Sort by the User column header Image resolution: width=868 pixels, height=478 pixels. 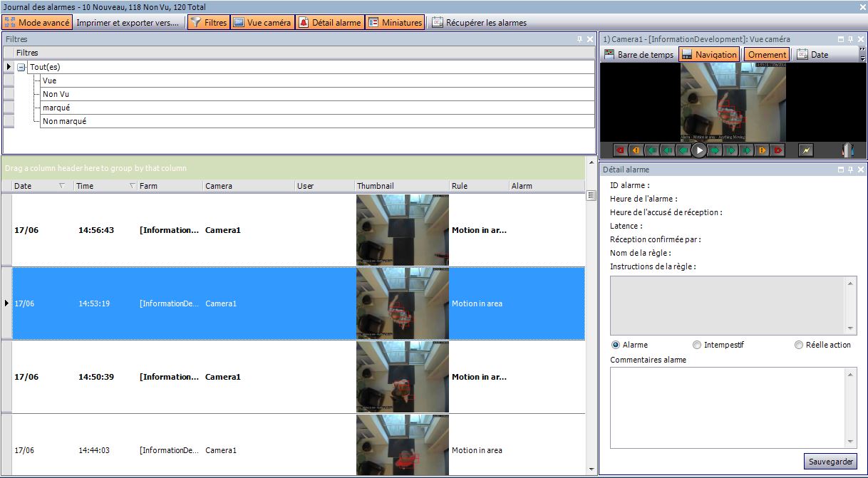coord(325,186)
